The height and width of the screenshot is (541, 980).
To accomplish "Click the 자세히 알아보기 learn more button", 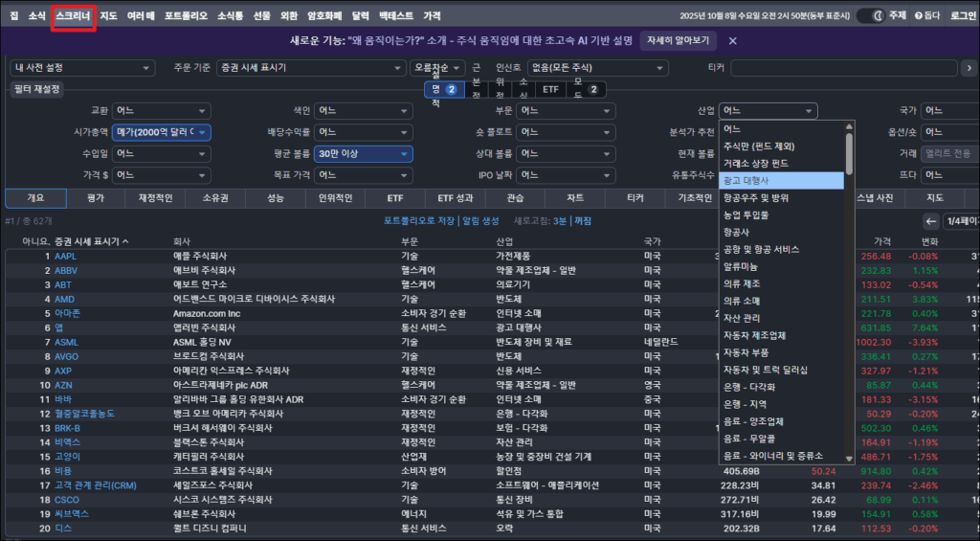I will coord(678,41).
